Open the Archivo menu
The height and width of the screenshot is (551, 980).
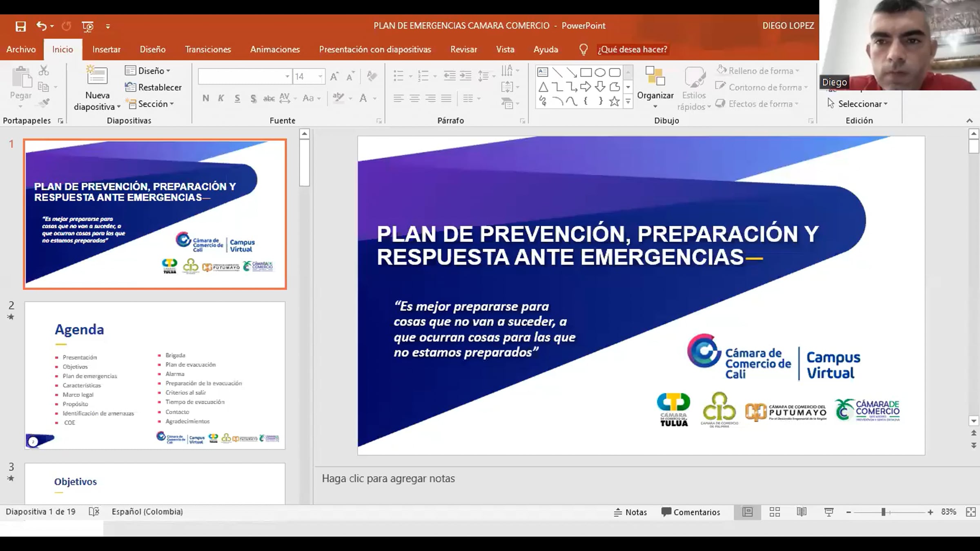click(x=21, y=49)
